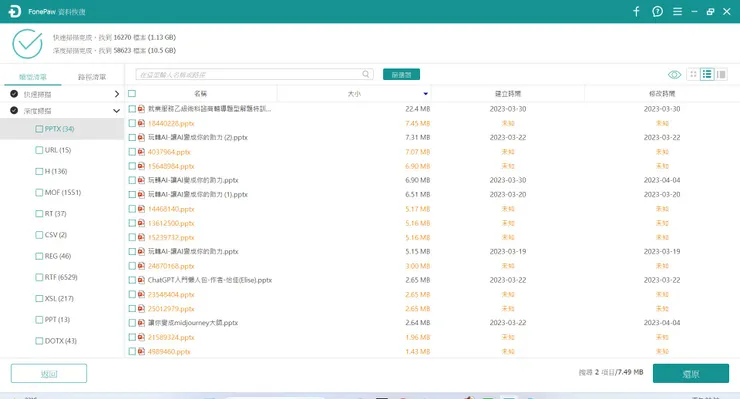The width and height of the screenshot is (740, 399).
Task: Click PowerPoint icon of midjourney pptx file
Action: [x=141, y=323]
